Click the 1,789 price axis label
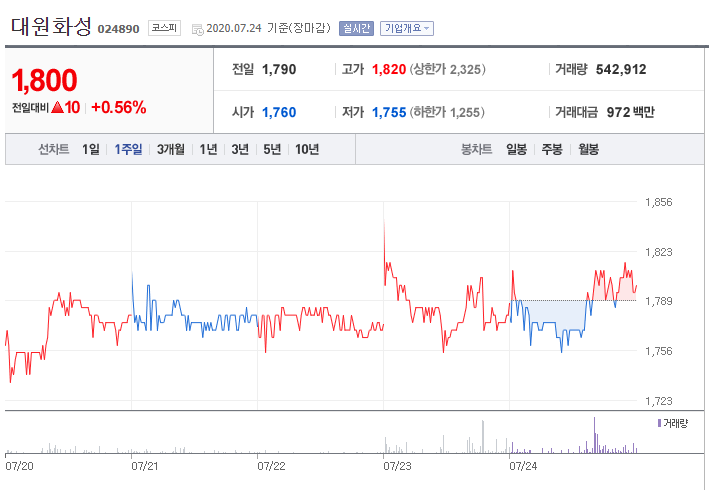The width and height of the screenshot is (709, 490). 659,301
